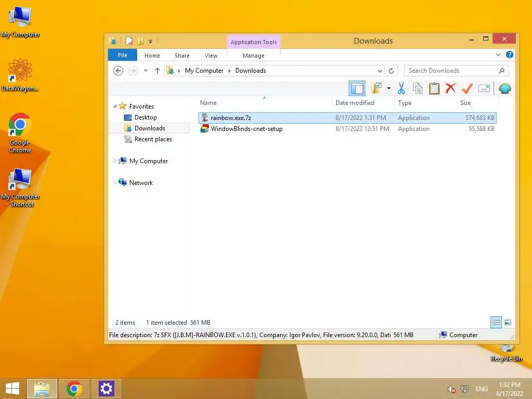The image size is (532, 399).
Task: Expand the ribbon with the chevron
Action: (498, 55)
